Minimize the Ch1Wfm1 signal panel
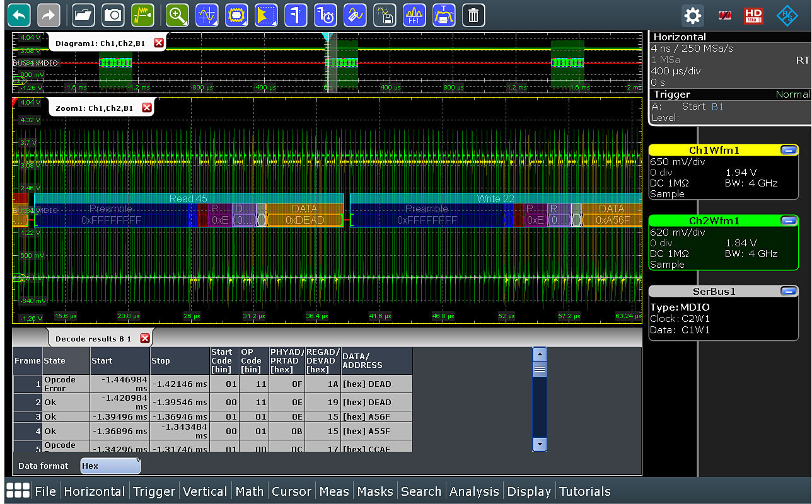 coord(787,150)
